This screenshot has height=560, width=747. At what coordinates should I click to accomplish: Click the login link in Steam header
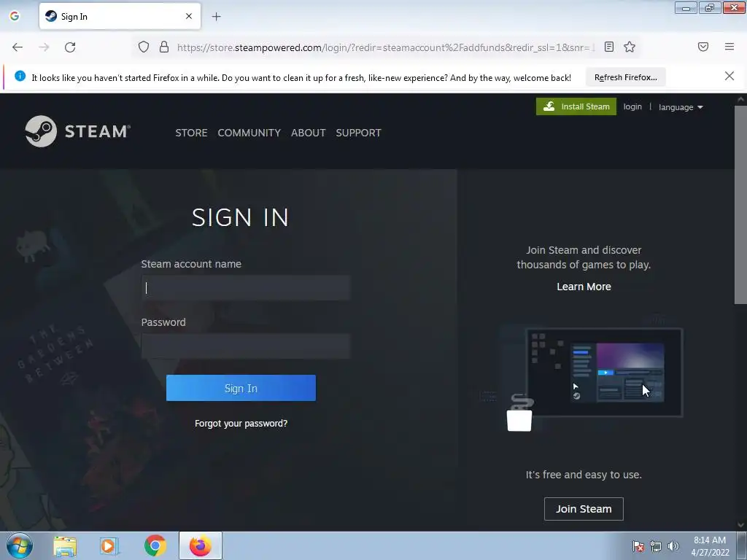632,106
